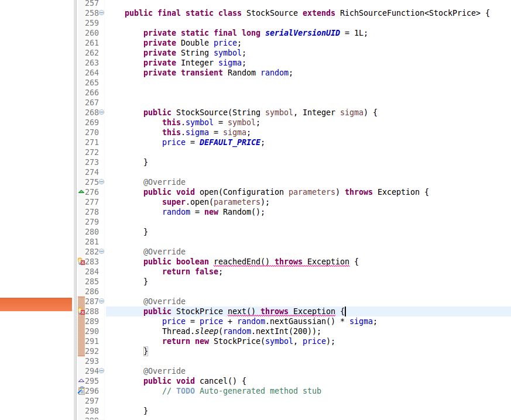Click the green override indicator at line 276
Viewport: 511px width, 420px height.
pos(81,192)
